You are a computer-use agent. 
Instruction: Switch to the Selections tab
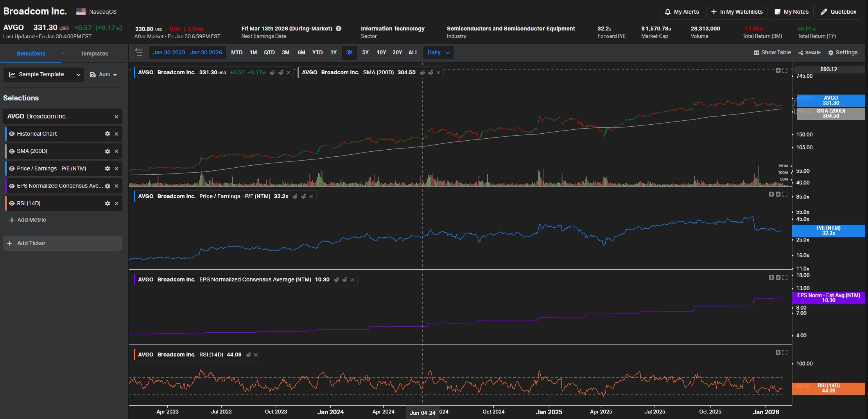point(31,54)
